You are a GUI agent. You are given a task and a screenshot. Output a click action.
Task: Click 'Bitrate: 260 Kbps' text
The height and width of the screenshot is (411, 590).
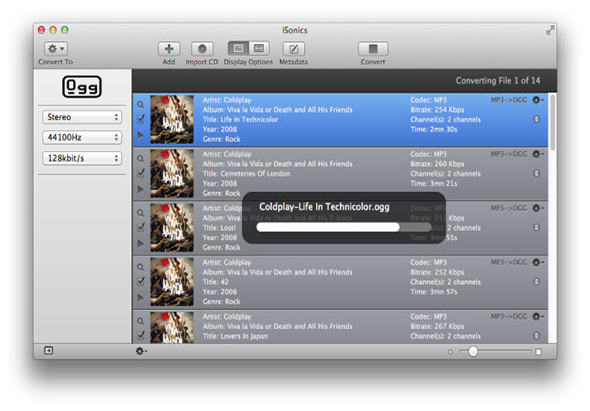tap(437, 164)
